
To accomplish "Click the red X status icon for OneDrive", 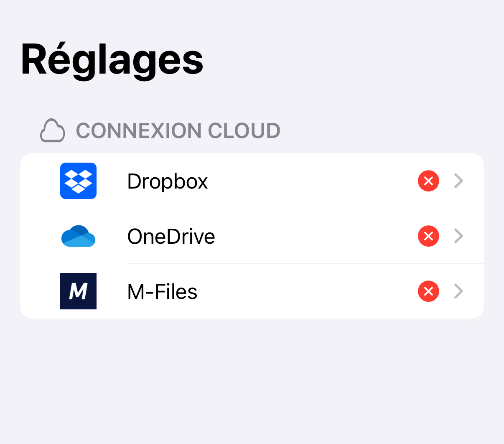I will click(x=428, y=236).
